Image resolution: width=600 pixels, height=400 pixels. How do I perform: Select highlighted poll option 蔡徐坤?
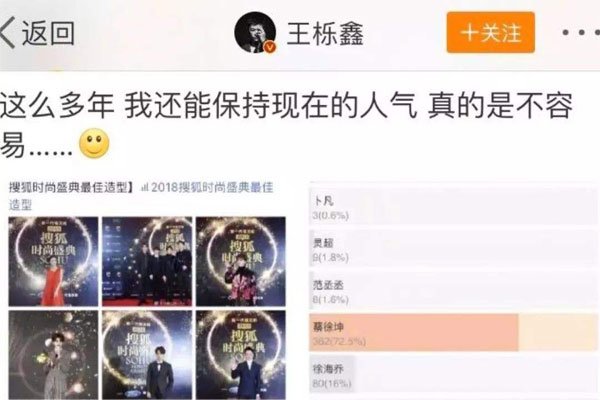(x=453, y=333)
